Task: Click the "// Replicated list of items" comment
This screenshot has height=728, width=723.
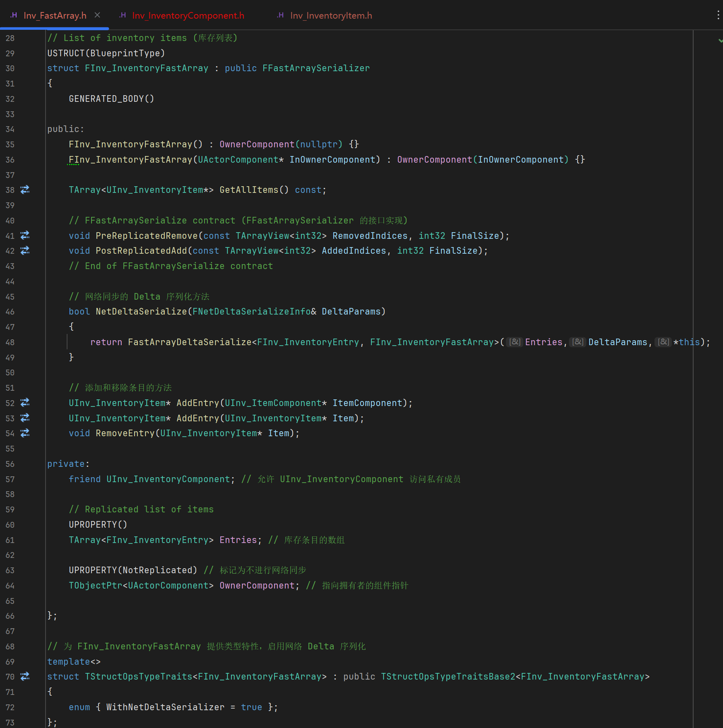Action: [x=141, y=509]
